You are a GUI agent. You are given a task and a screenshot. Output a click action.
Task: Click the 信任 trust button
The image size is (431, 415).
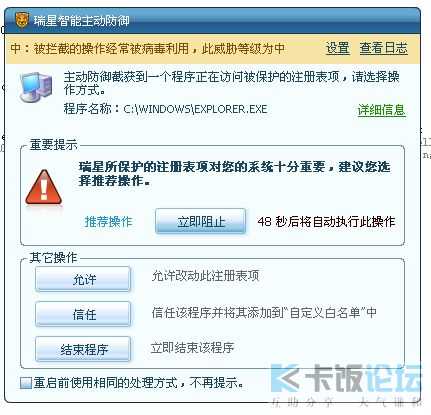(83, 314)
